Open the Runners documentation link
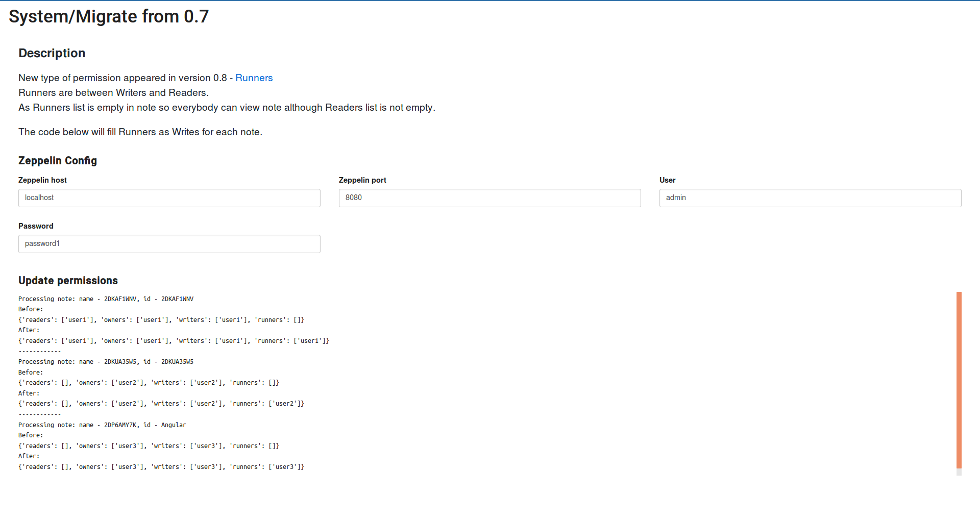 (x=254, y=78)
